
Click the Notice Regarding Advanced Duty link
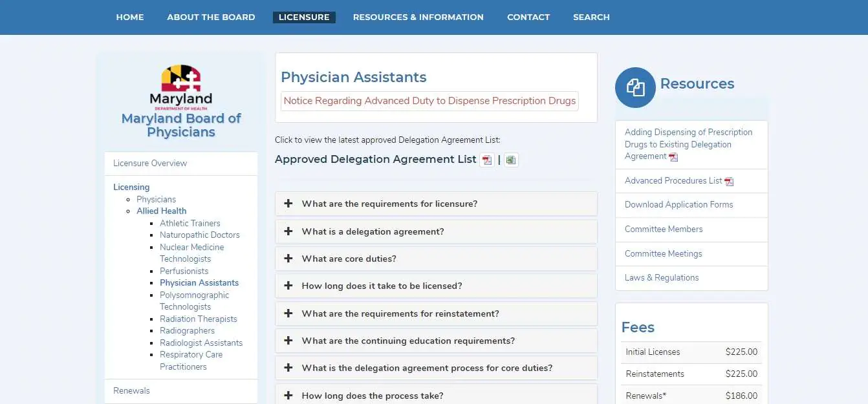(429, 101)
